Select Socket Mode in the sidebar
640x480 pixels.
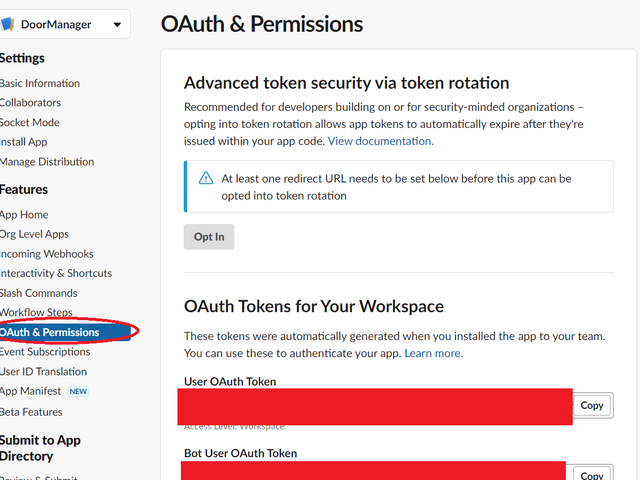click(x=30, y=122)
